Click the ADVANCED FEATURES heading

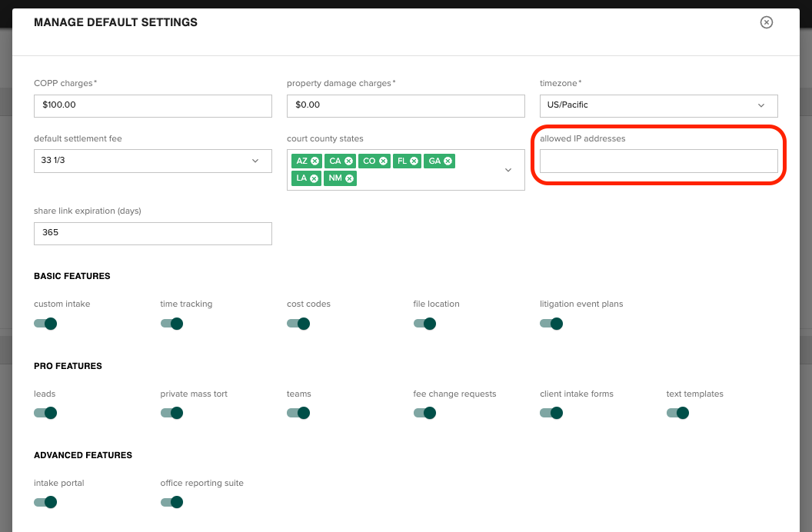point(83,455)
